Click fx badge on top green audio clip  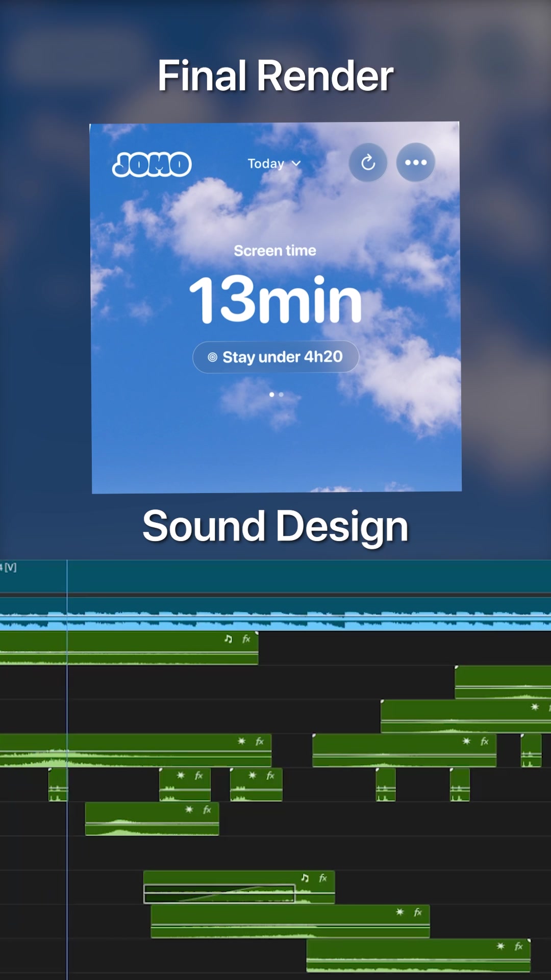246,639
